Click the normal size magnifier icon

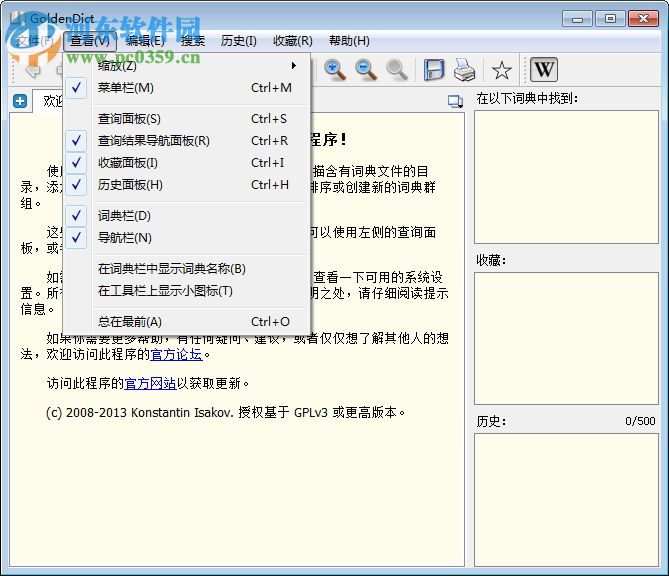tap(397, 70)
